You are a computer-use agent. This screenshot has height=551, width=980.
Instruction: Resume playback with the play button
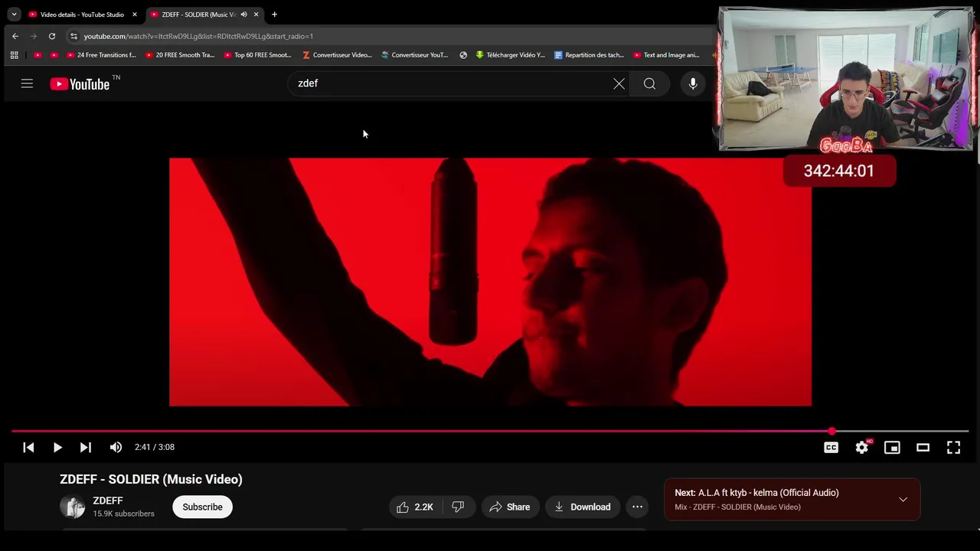tap(57, 447)
